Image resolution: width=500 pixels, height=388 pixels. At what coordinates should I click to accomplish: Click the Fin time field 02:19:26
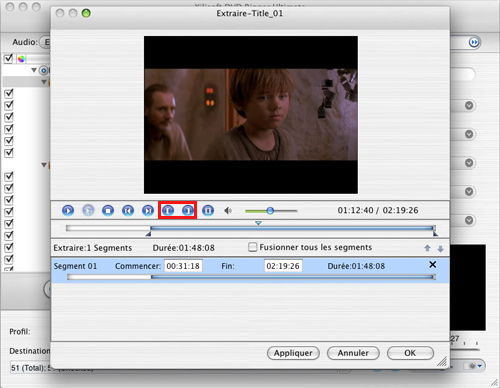pos(283,266)
